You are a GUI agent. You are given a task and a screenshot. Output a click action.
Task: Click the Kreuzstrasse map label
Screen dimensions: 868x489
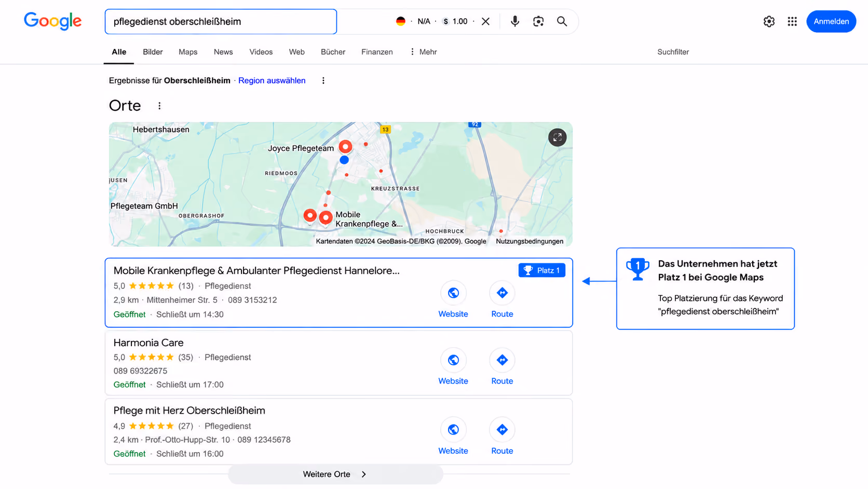[x=395, y=189]
